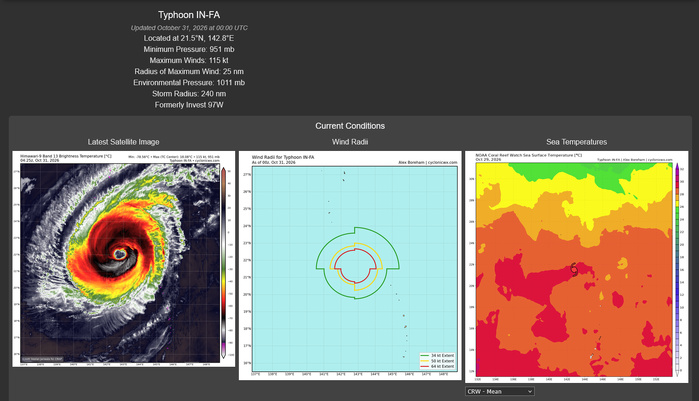699x401 pixels.
Task: Click the 'Sea Temperatures' label
Action: [x=576, y=142]
